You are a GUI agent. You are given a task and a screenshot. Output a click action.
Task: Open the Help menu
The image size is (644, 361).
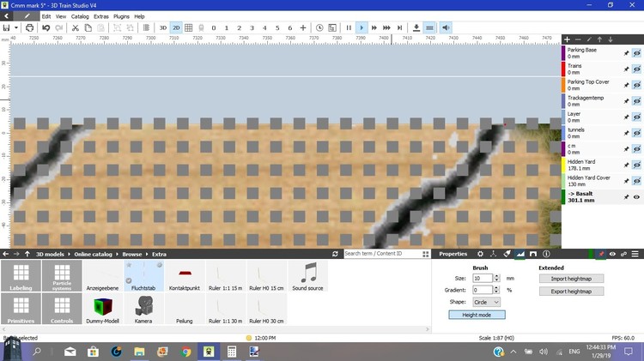[139, 16]
